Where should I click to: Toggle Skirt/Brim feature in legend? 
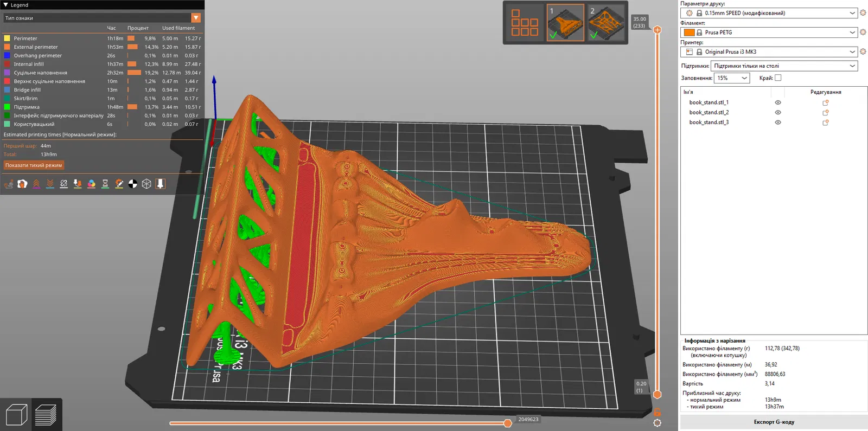pyautogui.click(x=102, y=99)
